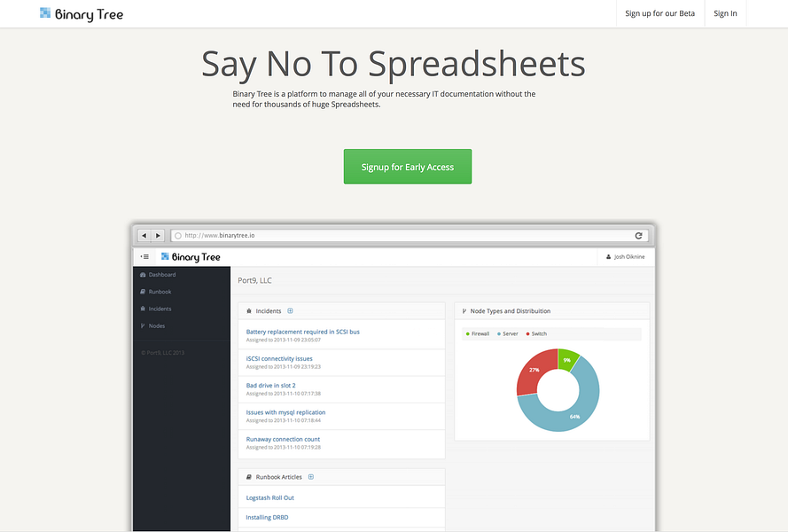Open Sign up for our Beta link
The height and width of the screenshot is (532, 788).
click(659, 13)
